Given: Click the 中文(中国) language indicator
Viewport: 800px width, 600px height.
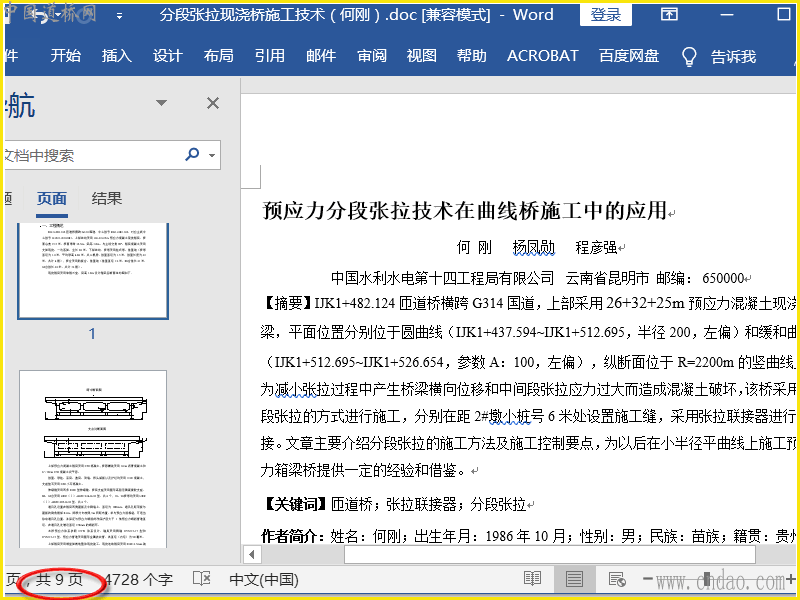Looking at the screenshot, I should click(x=264, y=580).
